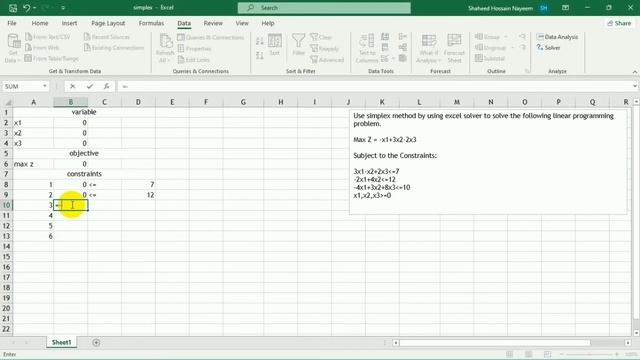
Task: Add a new sheet
Action: [96, 342]
